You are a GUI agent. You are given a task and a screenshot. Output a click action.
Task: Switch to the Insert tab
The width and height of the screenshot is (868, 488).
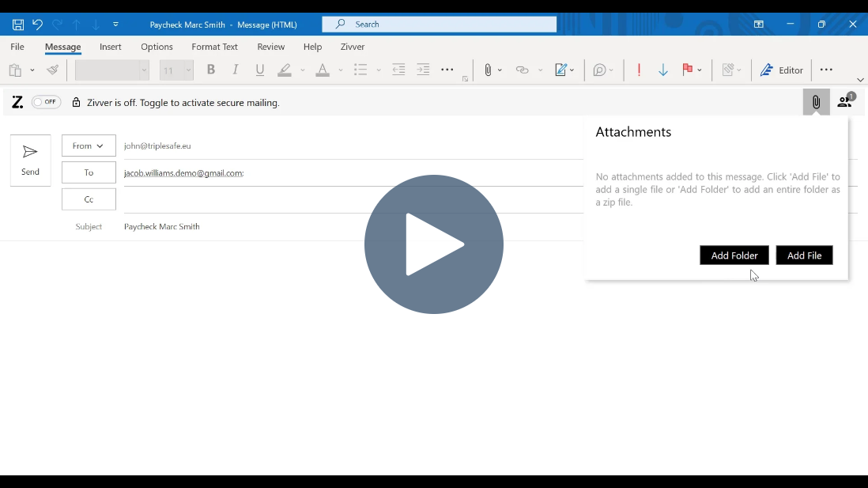point(111,47)
